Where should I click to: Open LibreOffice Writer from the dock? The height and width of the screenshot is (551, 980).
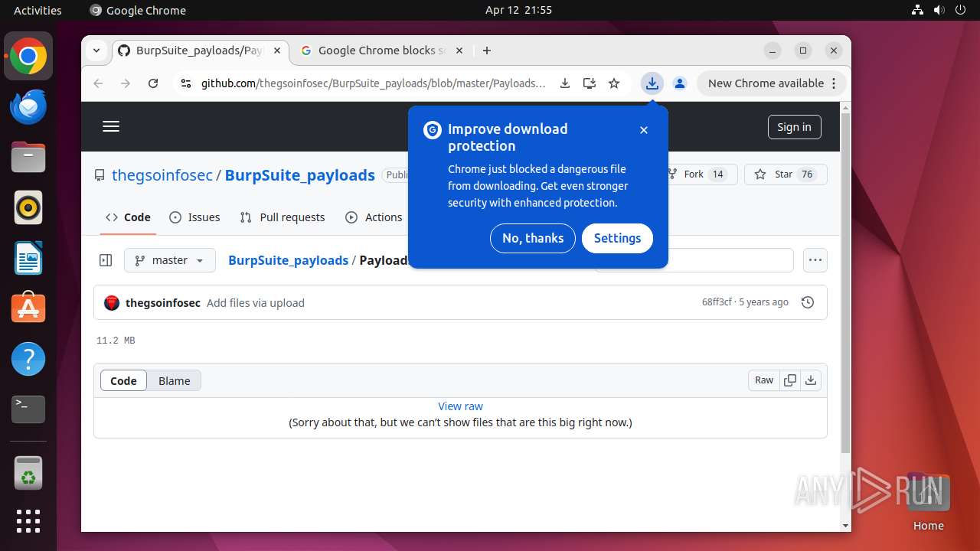[28, 258]
